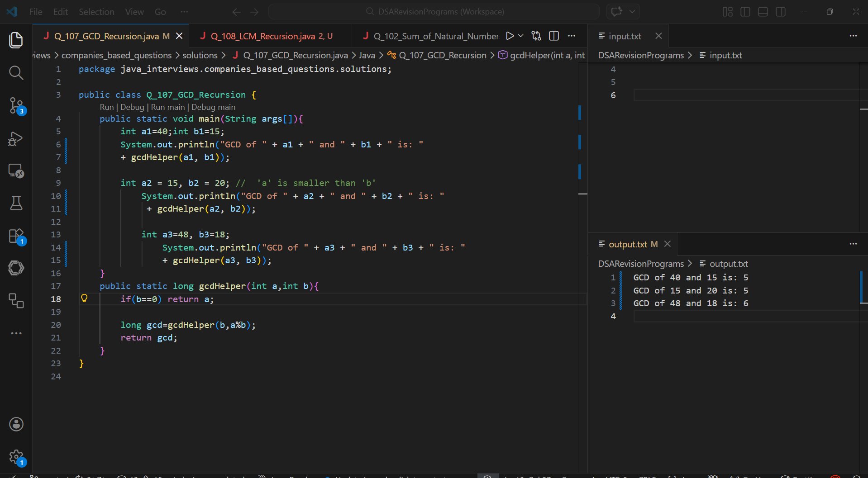Image resolution: width=868 pixels, height=478 pixels.
Task: Expand hidden menu items with ellipsis
Action: point(184,12)
